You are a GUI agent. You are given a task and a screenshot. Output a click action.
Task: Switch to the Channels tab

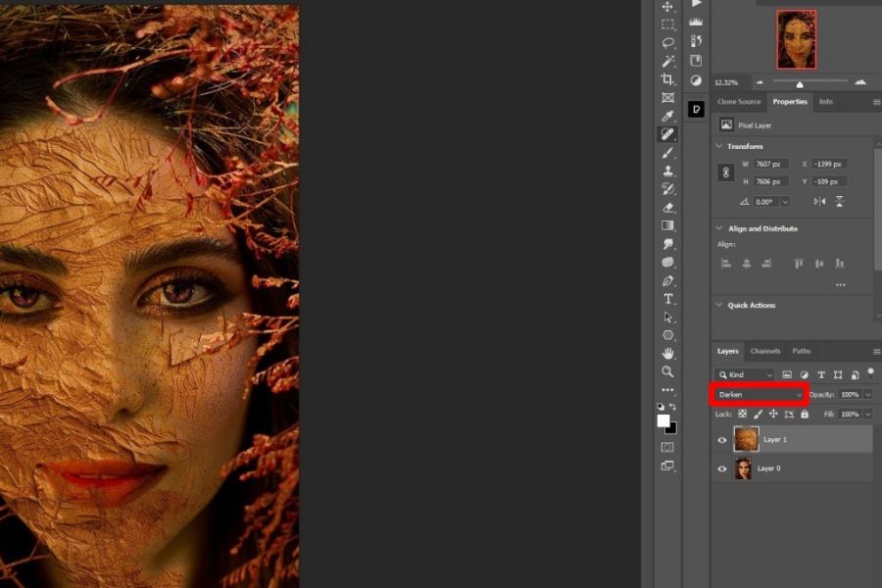765,351
